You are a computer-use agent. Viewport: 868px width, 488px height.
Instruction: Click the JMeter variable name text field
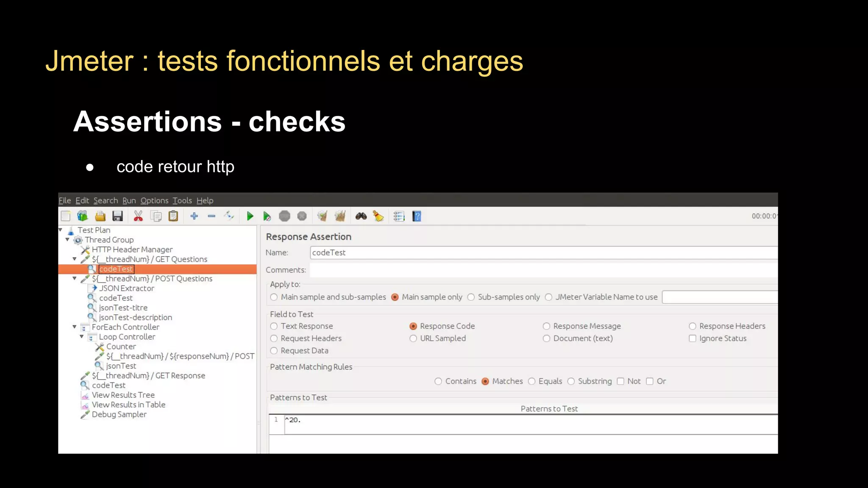click(x=720, y=297)
